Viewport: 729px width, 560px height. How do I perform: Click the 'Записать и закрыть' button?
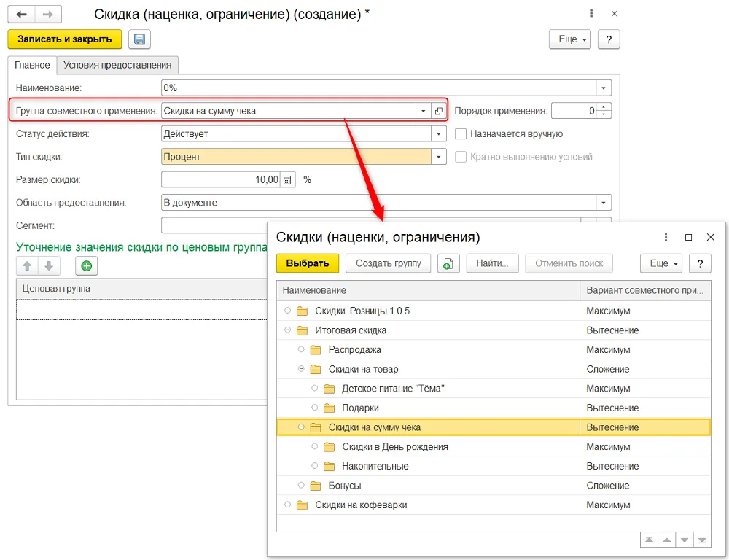point(65,39)
